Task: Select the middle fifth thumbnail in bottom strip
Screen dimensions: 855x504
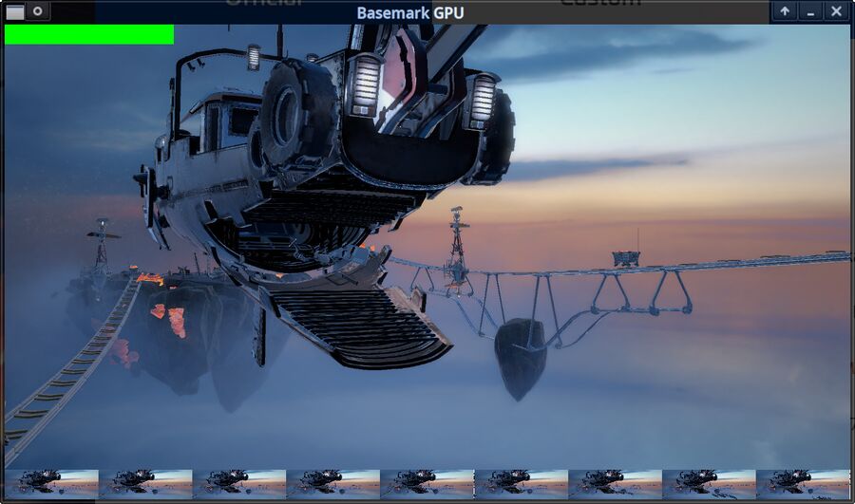Action: pyautogui.click(x=427, y=484)
